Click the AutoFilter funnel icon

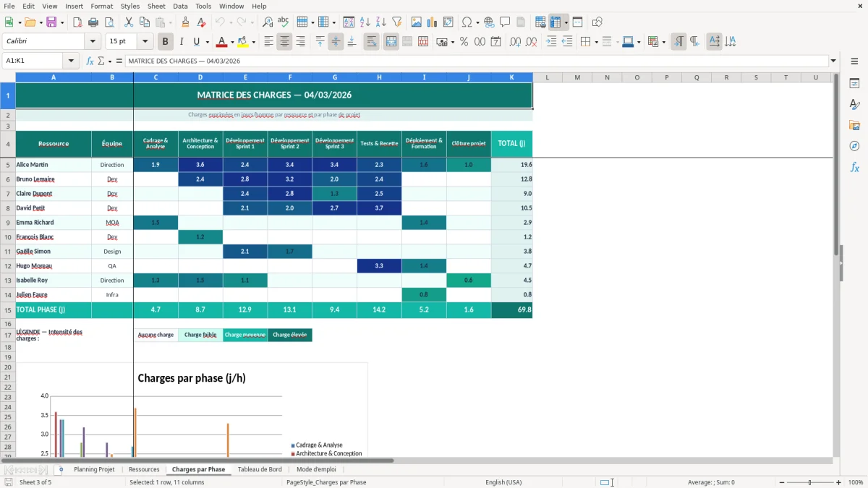click(x=396, y=22)
